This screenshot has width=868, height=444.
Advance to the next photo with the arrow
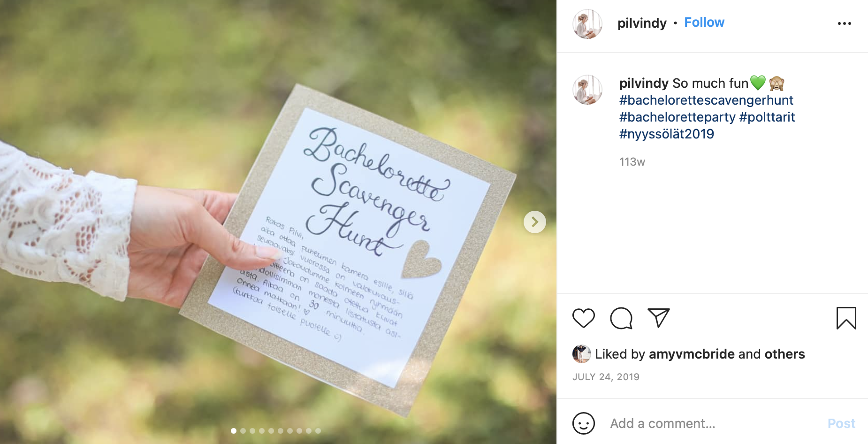[535, 222]
